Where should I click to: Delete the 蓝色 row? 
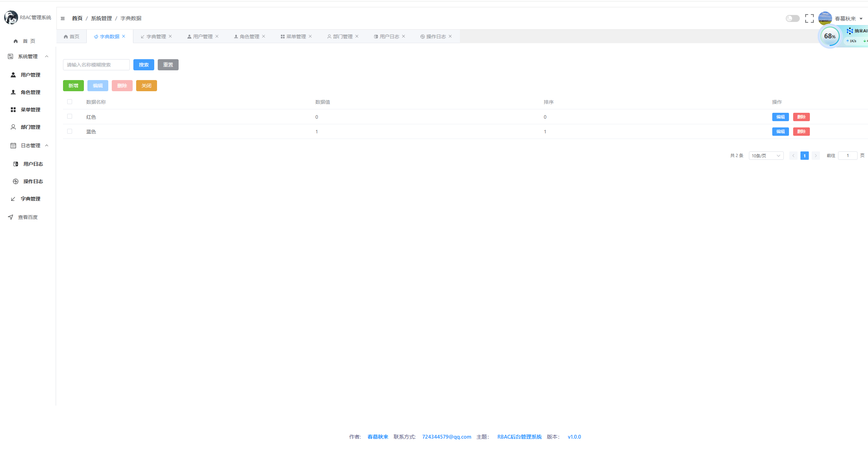801,132
